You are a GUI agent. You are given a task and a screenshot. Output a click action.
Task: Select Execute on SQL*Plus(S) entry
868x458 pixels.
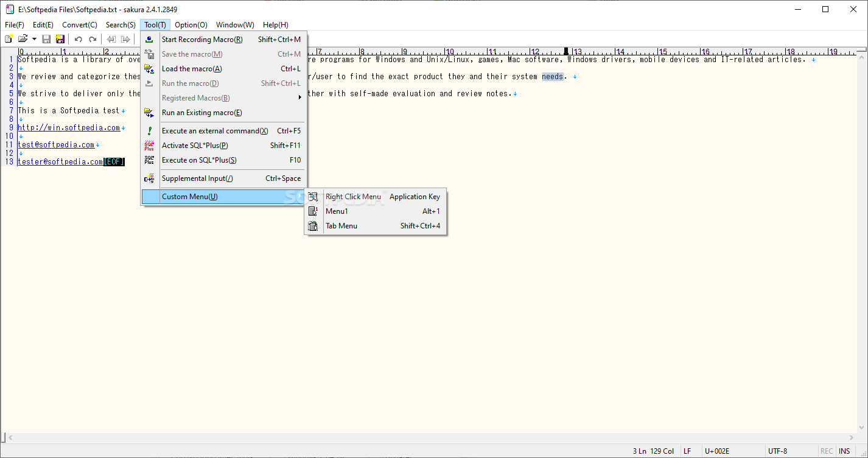(x=225, y=160)
